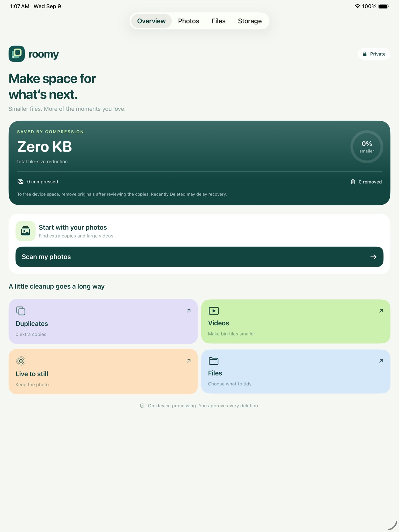Switch to the Overview tab
399x532 pixels.
(151, 21)
